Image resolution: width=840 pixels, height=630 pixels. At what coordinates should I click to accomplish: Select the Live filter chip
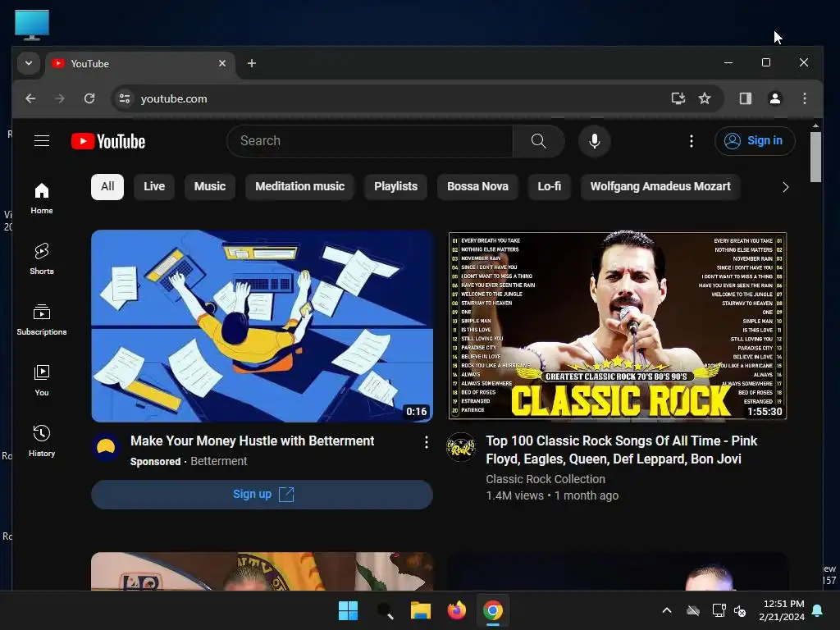point(154,186)
